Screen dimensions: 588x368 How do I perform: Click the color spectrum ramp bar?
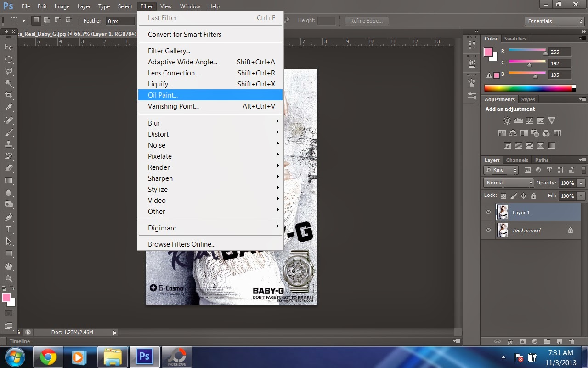pyautogui.click(x=529, y=88)
